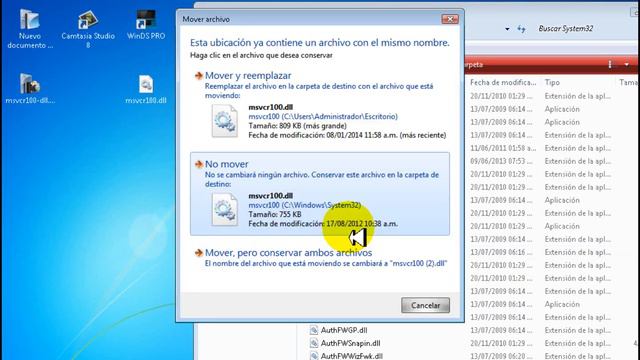Click the arrow icon beside Mover y reemplazar
The height and width of the screenshot is (360, 640).
click(199, 76)
